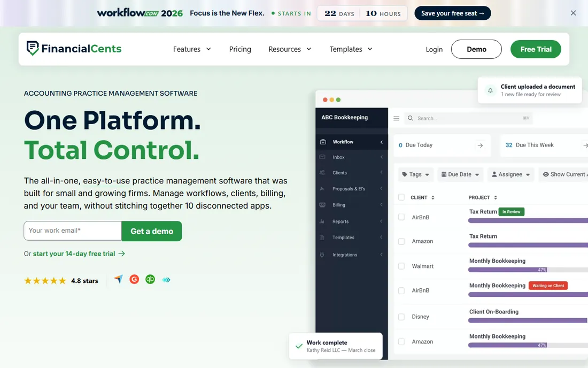The image size is (588, 368).
Task: Click the Your work email field
Action: (x=73, y=231)
